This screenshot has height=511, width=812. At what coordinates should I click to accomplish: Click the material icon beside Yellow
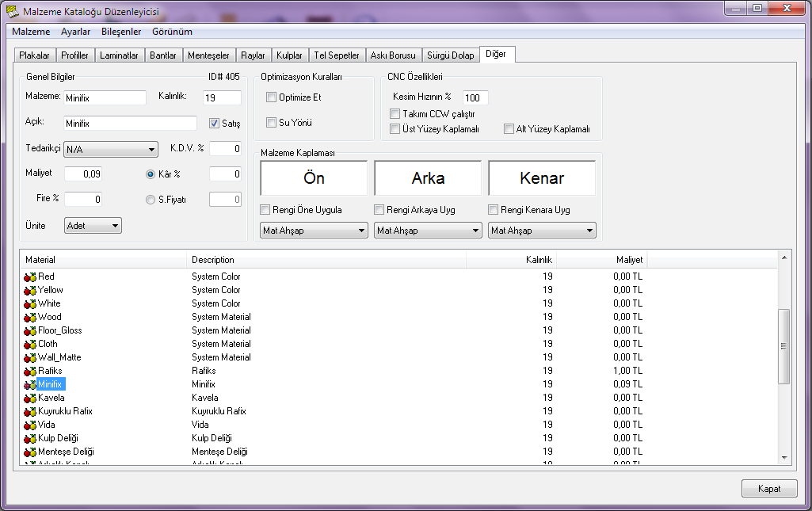[30, 291]
